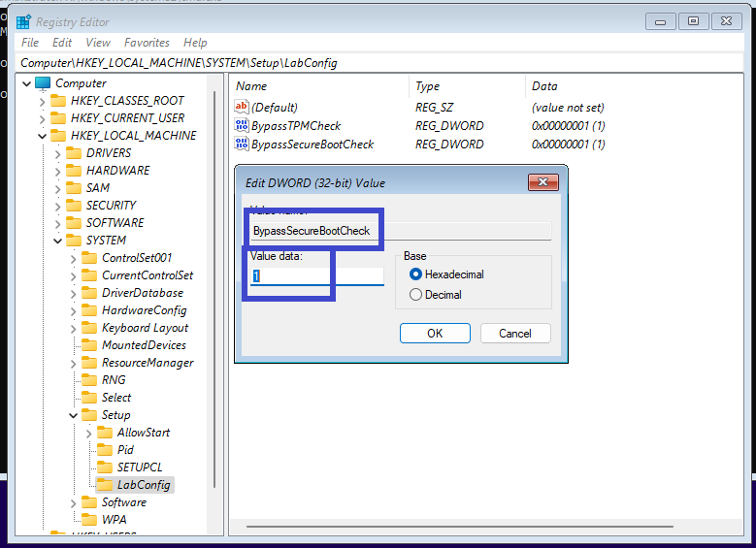
Task: Click the ControlSet001 folder icon
Action: click(88, 258)
